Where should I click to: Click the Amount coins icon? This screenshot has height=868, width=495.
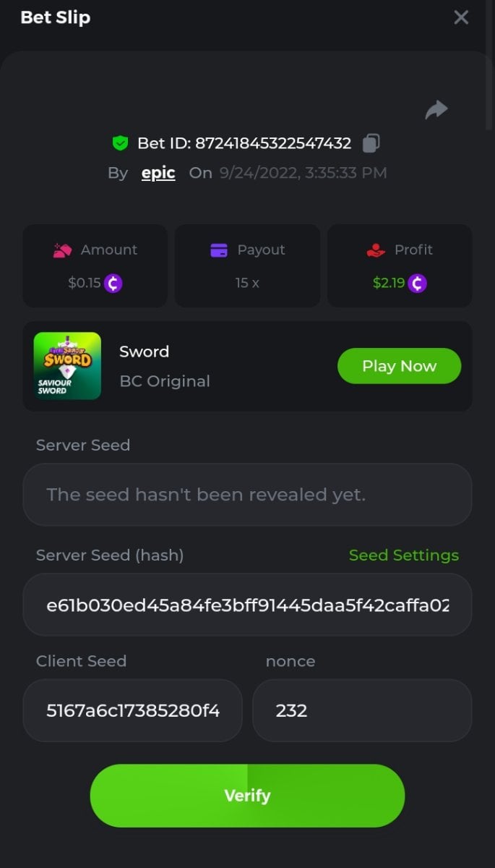point(63,250)
